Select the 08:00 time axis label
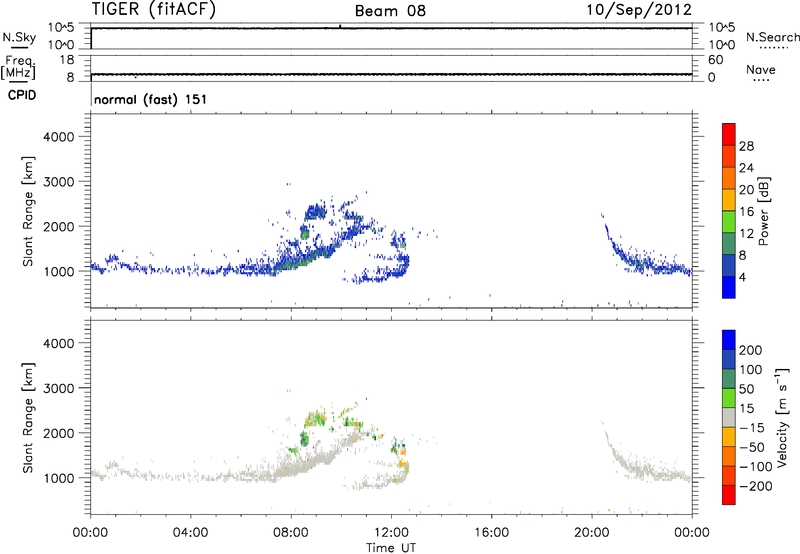The image size is (800, 554). (x=291, y=533)
